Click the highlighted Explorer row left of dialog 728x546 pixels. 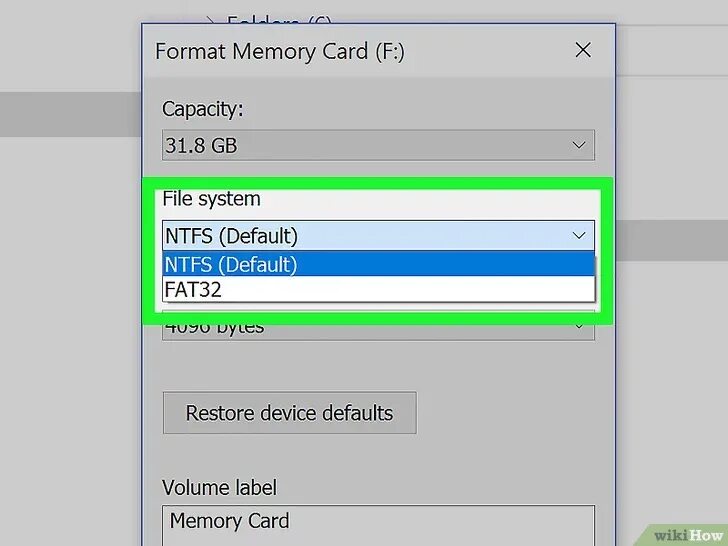(71, 114)
